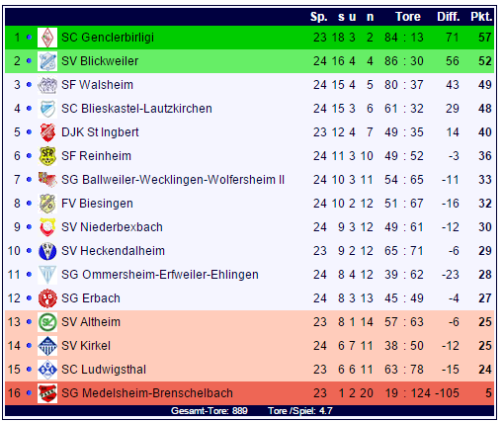Open the SC Blieskastel-Lautzkirchen team link
This screenshot has width=504, height=422.
coord(136,109)
